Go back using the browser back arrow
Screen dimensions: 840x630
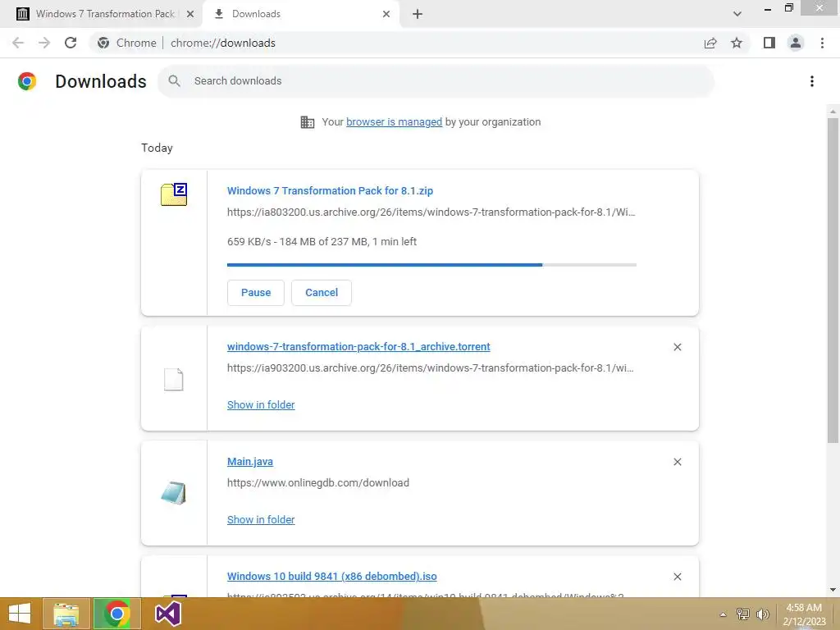(x=18, y=43)
